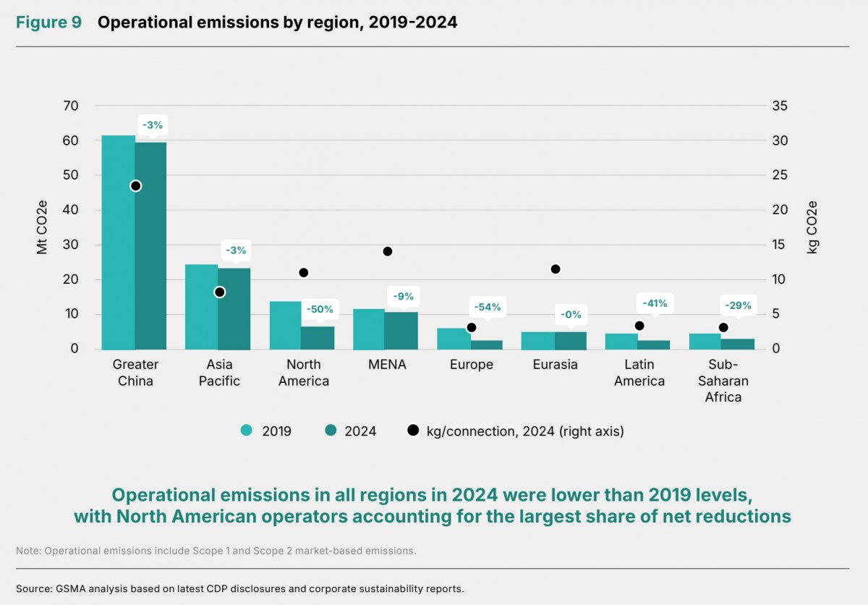Click the black kg/connection legend dot
The image size is (868, 605).
412,431
